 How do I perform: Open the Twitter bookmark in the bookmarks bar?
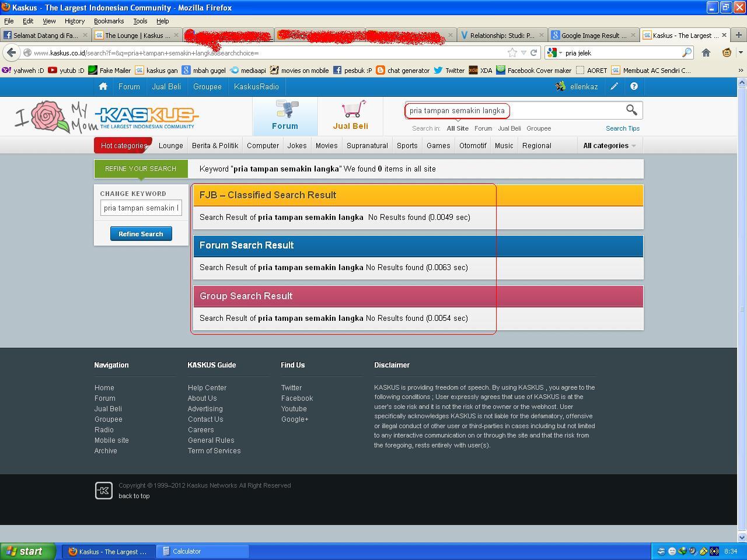click(449, 70)
